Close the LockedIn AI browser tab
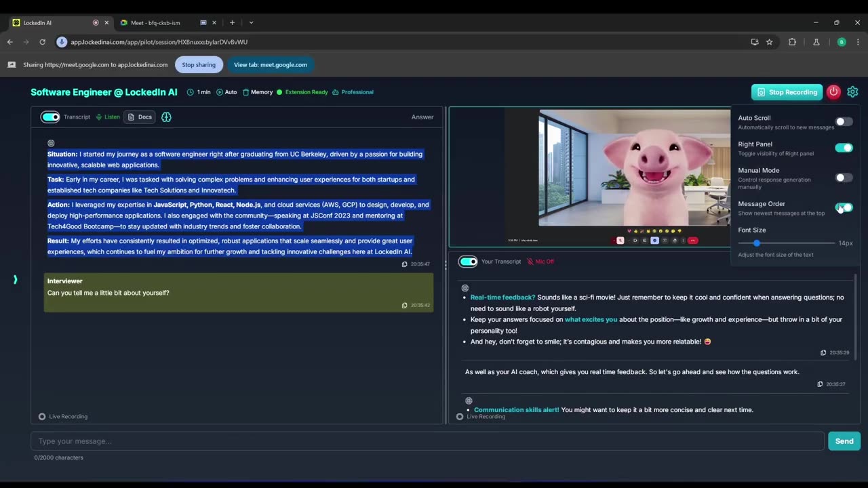The width and height of the screenshot is (868, 488). (x=106, y=22)
